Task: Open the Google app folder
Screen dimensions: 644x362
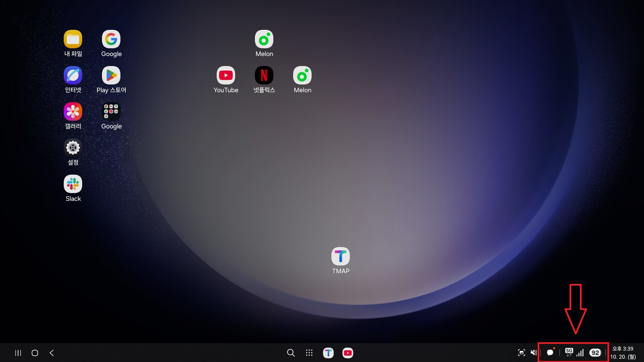Action: (x=111, y=112)
